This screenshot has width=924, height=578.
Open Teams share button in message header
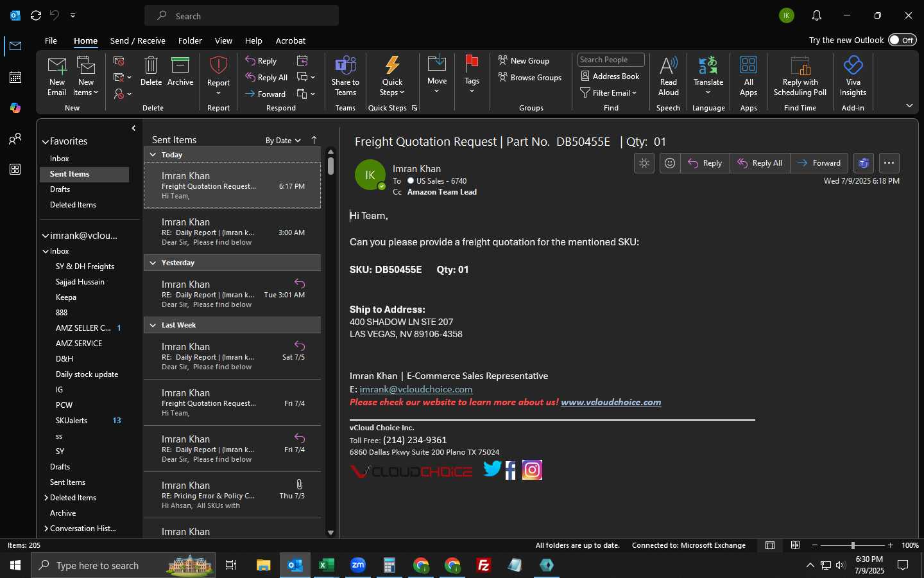pos(864,163)
